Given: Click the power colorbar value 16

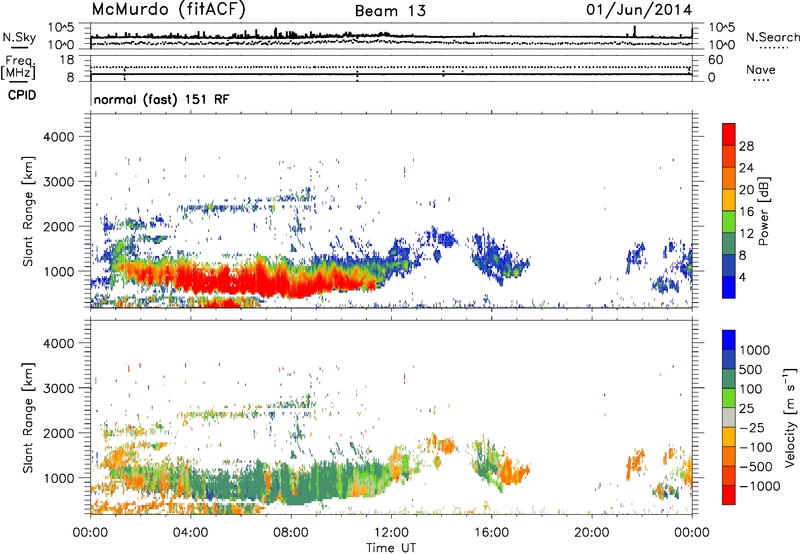Looking at the screenshot, I should coord(746,212).
